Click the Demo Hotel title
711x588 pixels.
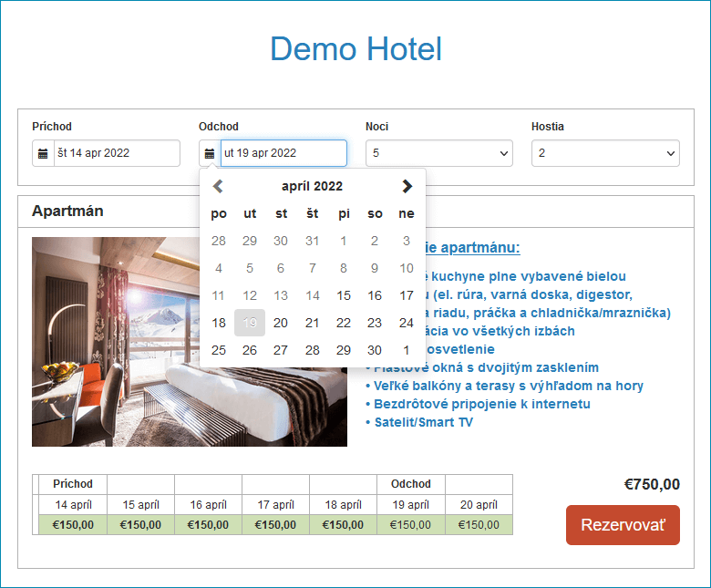355,48
